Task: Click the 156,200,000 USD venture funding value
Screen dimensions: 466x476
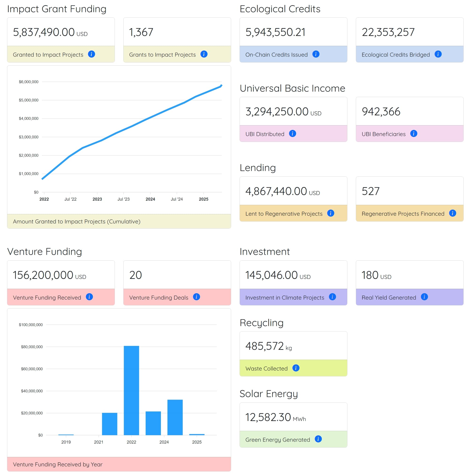Action: pos(49,275)
